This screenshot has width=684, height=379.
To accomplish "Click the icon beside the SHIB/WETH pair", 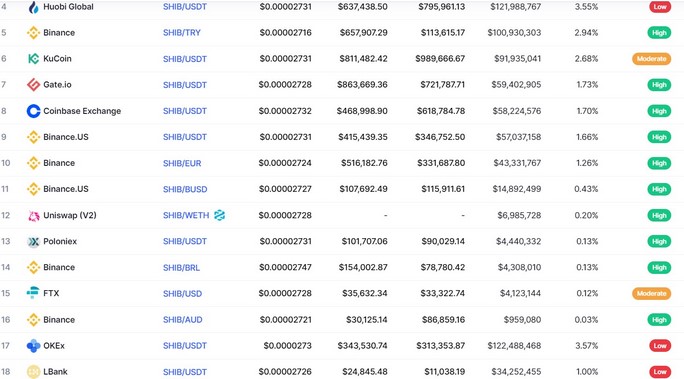I will coord(219,215).
